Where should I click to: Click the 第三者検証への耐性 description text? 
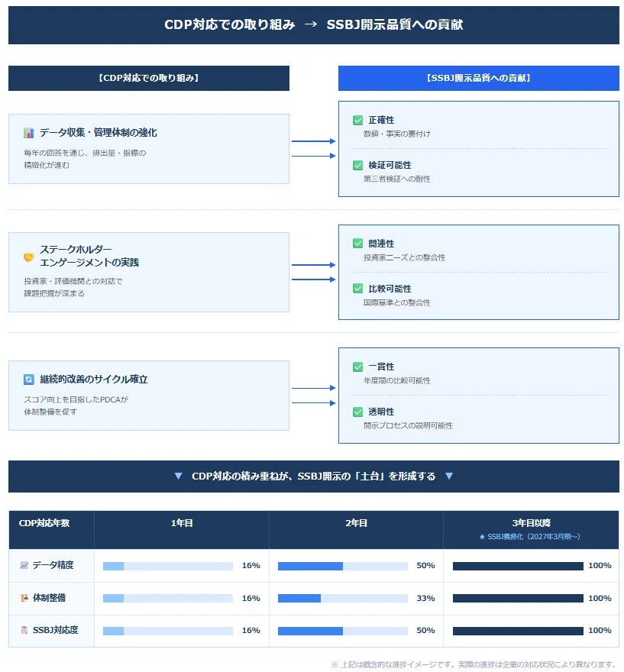tap(397, 179)
